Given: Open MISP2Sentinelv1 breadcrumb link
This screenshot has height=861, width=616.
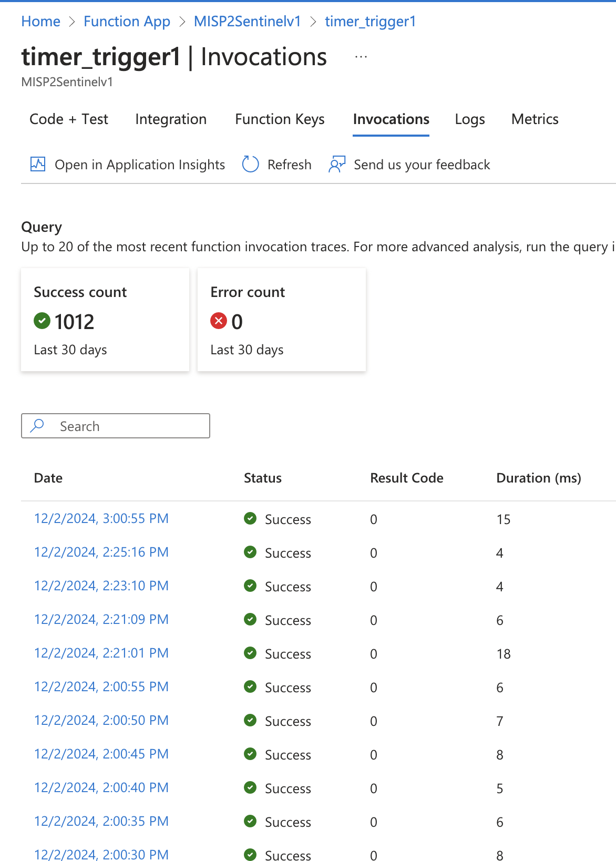Looking at the screenshot, I should point(248,22).
